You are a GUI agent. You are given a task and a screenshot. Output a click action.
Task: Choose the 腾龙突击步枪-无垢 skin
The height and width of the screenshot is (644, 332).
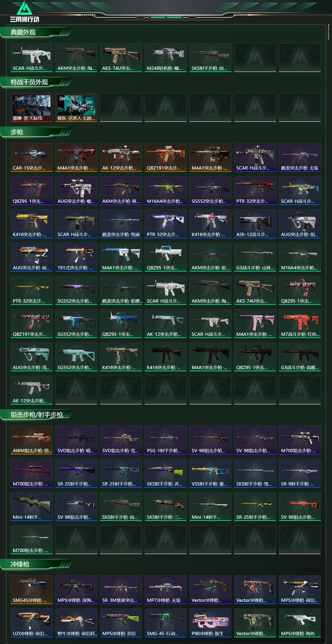point(299,157)
